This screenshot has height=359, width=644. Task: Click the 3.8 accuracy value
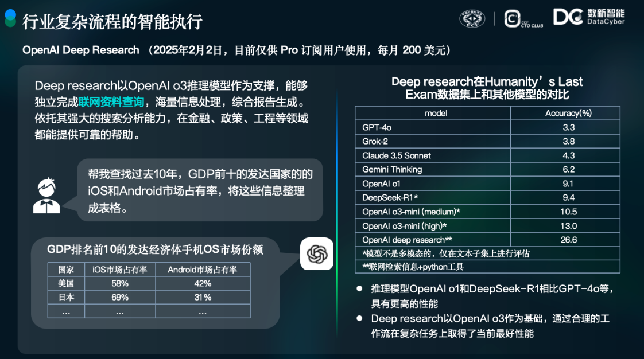point(568,141)
